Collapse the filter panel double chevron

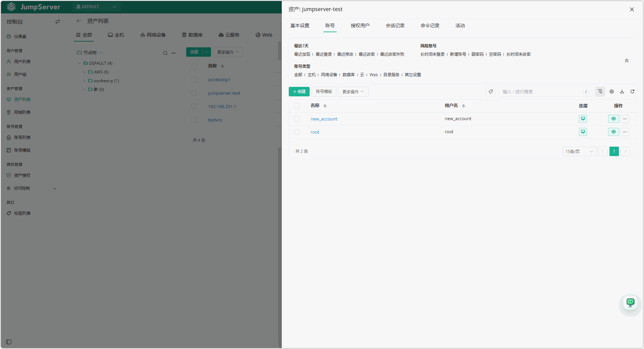(627, 61)
